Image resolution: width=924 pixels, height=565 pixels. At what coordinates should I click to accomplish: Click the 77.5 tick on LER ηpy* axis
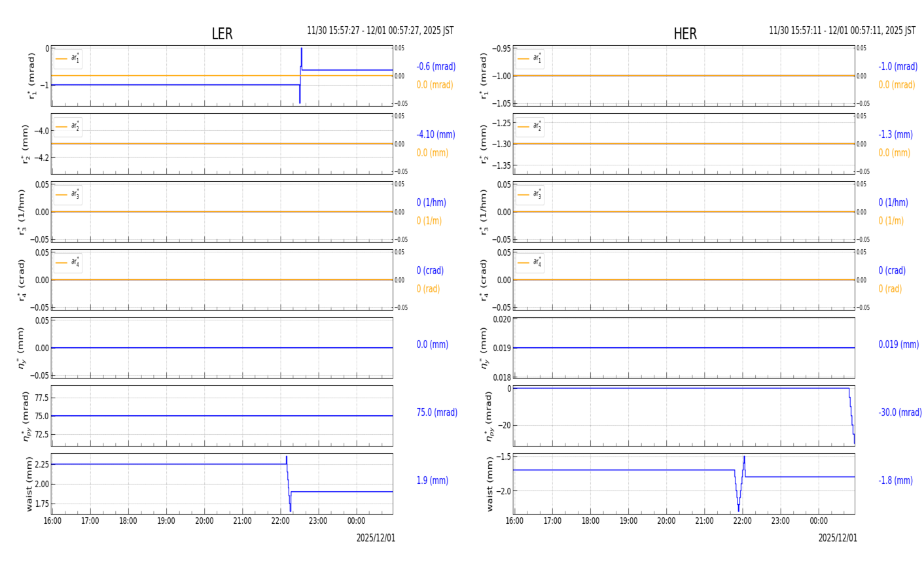[x=41, y=398]
